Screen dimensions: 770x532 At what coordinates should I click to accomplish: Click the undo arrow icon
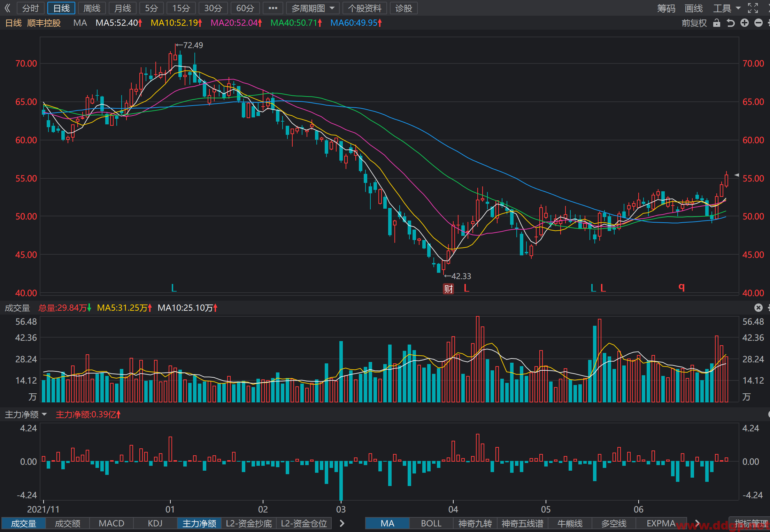pyautogui.click(x=731, y=23)
